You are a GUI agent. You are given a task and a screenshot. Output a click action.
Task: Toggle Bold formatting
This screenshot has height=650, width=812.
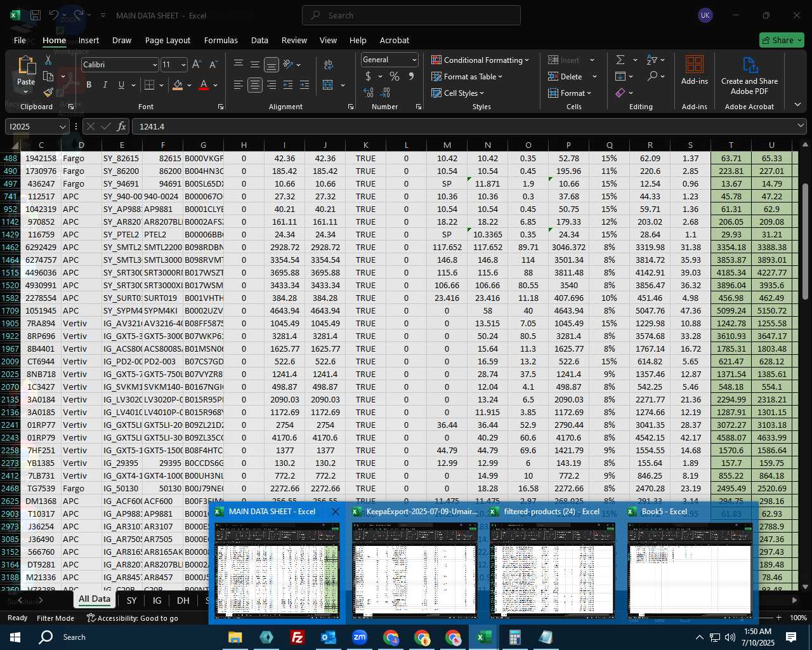(89, 85)
